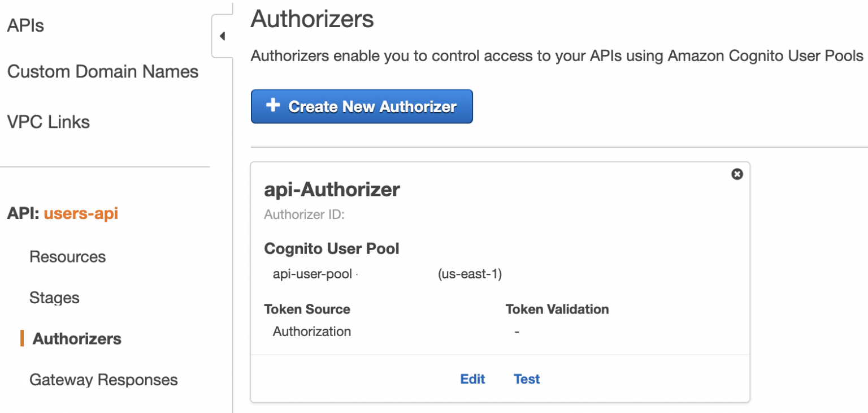Image resolution: width=868 pixels, height=413 pixels.
Task: Open Gateway Responses
Action: (x=103, y=380)
